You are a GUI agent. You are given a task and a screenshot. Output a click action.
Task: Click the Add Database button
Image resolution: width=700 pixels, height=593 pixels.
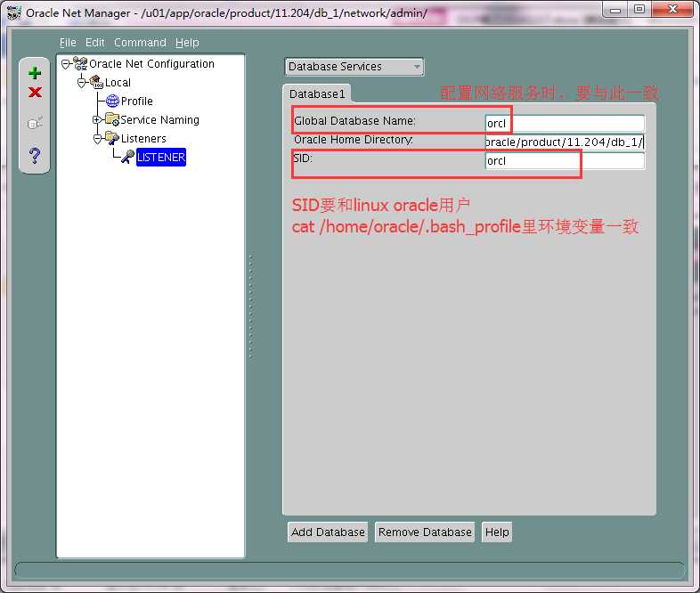tap(328, 532)
